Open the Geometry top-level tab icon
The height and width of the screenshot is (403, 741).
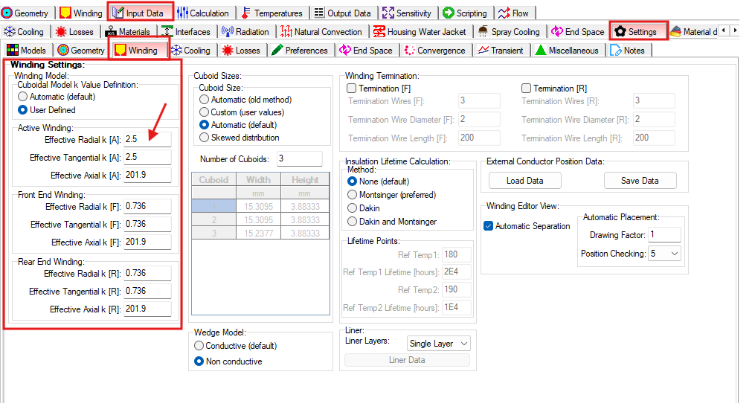pos(9,13)
